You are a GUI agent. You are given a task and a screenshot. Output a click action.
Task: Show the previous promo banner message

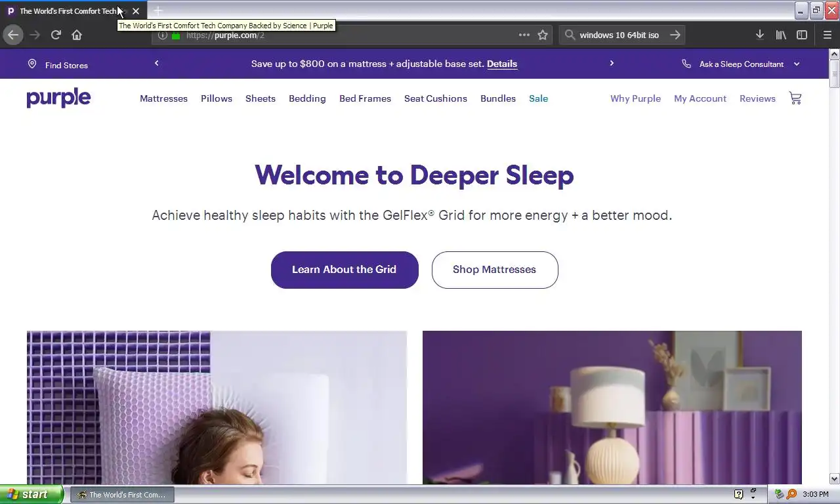(x=156, y=63)
